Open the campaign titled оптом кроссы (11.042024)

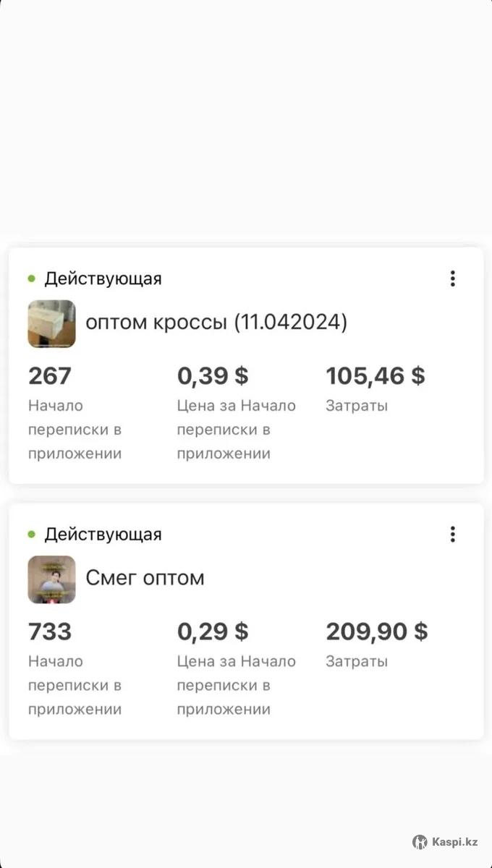[x=216, y=323]
